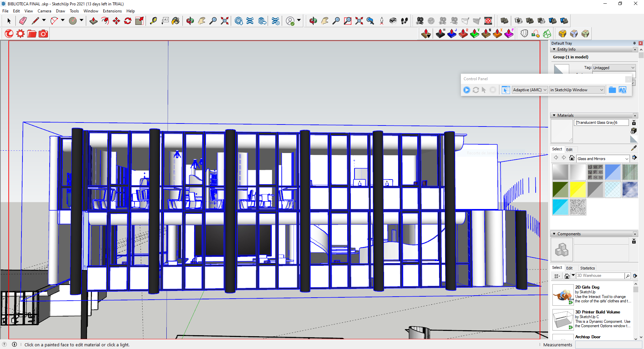Activate the Position Camera tool
The height and width of the screenshot is (349, 644).
[x=382, y=21]
